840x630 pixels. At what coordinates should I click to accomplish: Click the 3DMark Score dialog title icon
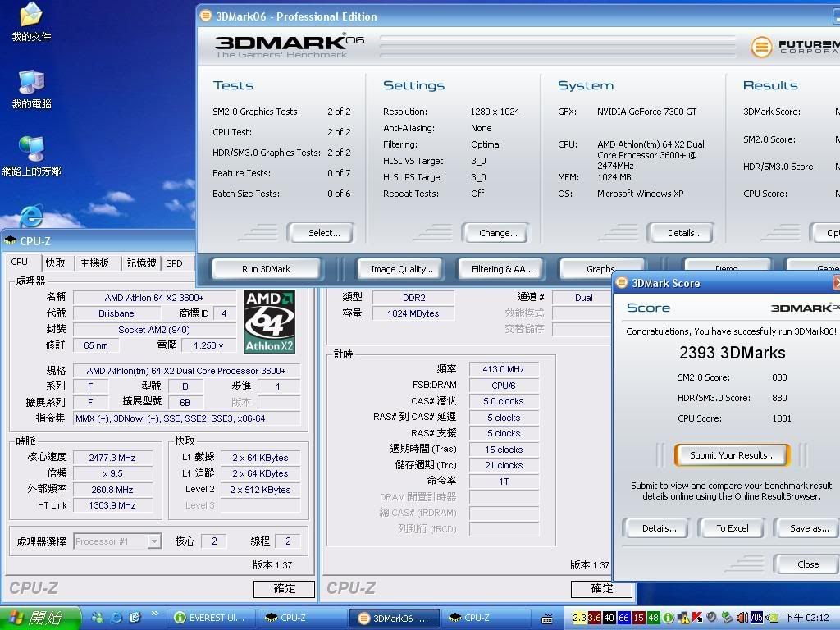tap(622, 282)
